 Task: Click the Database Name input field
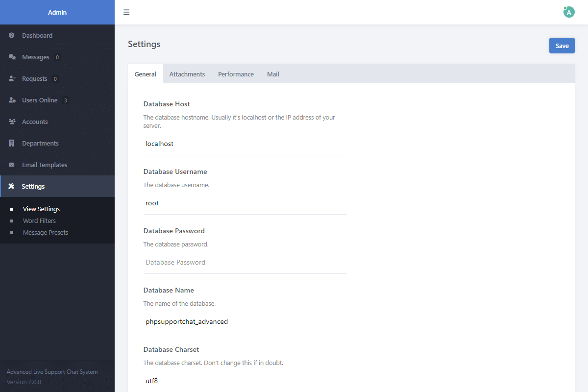click(245, 321)
